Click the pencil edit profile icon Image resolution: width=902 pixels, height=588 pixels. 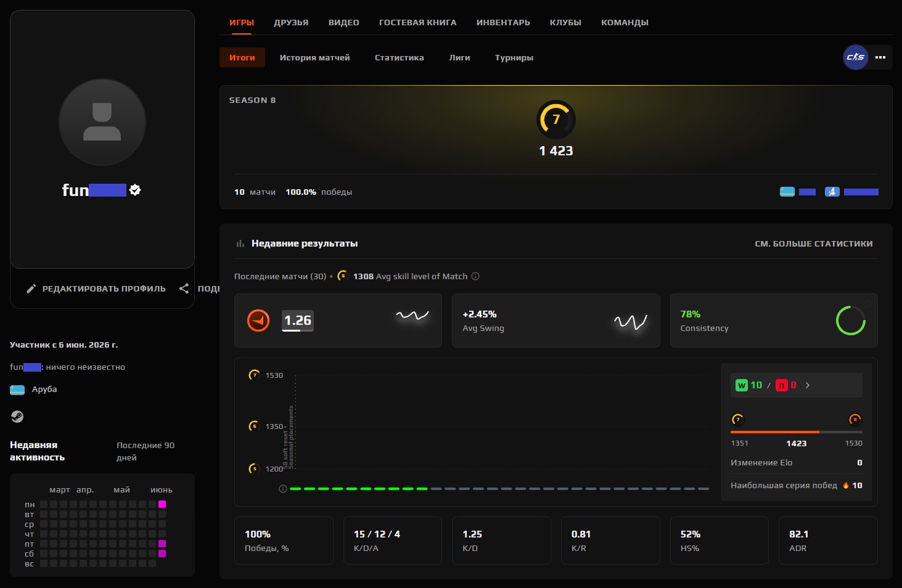click(31, 288)
